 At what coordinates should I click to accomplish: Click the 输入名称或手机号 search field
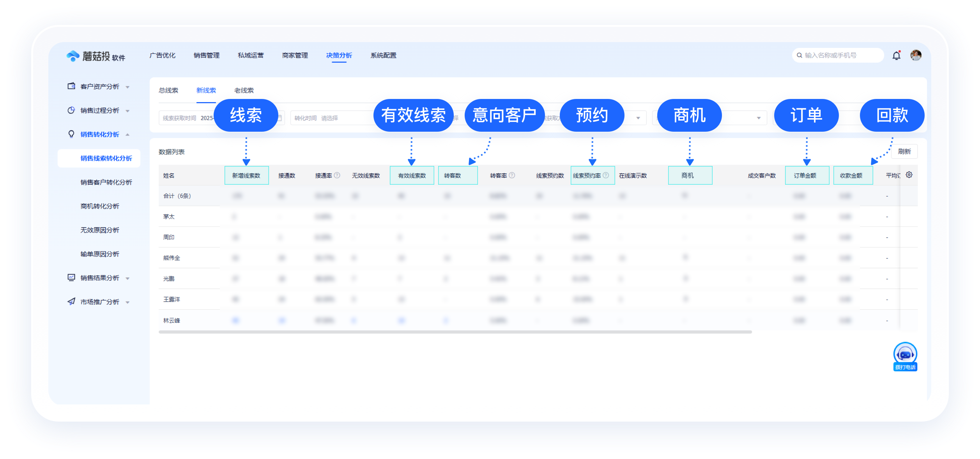pyautogui.click(x=837, y=55)
